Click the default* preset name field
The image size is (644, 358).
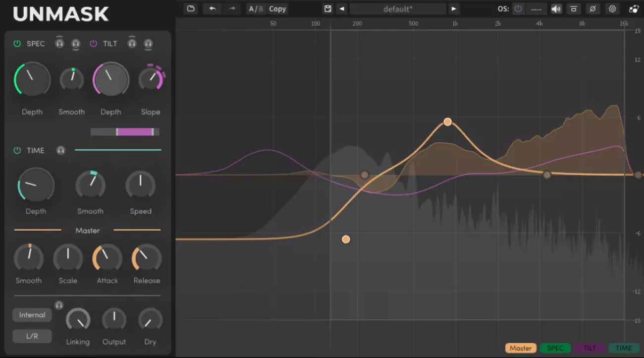pos(397,8)
